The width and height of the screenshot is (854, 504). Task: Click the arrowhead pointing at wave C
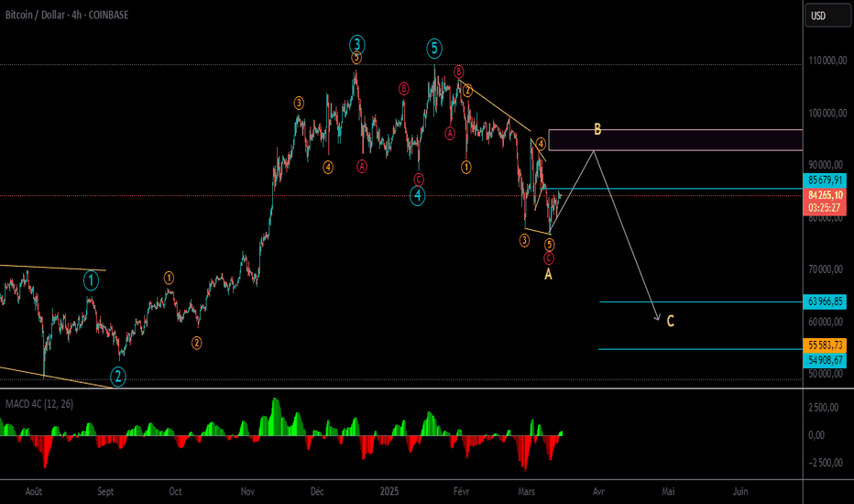click(657, 316)
